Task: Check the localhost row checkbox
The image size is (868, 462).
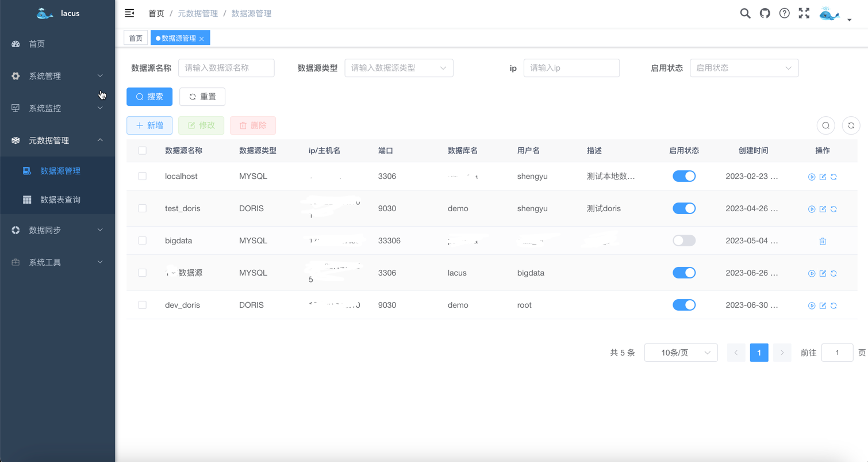Action: 142,176
